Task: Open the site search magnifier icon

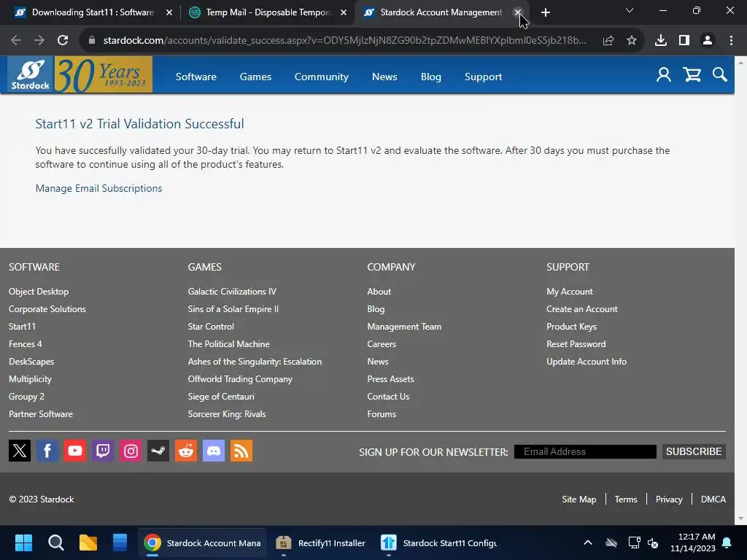Action: point(720,75)
